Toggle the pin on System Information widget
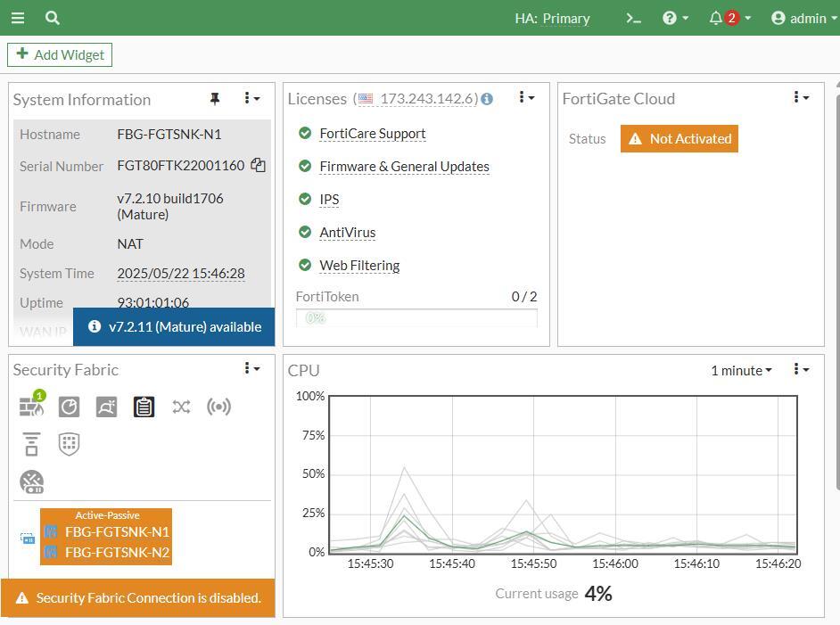The width and height of the screenshot is (840, 625). click(214, 99)
